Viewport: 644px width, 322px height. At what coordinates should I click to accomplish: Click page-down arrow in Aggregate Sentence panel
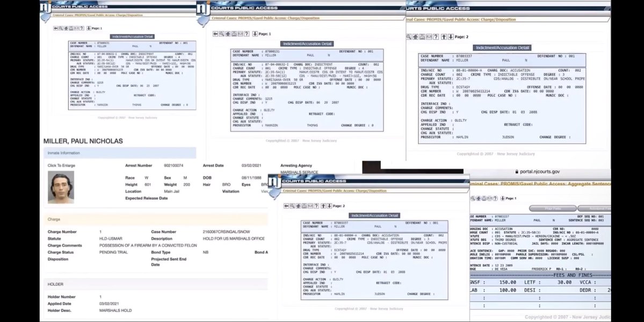tap(502, 198)
